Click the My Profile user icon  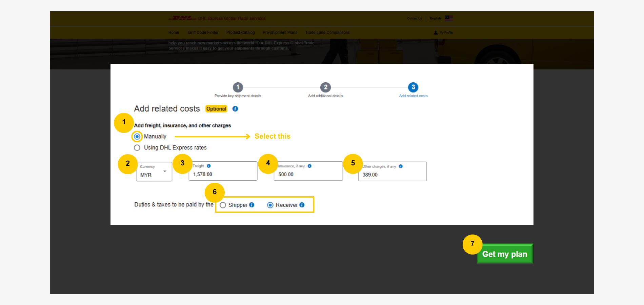[x=436, y=33]
